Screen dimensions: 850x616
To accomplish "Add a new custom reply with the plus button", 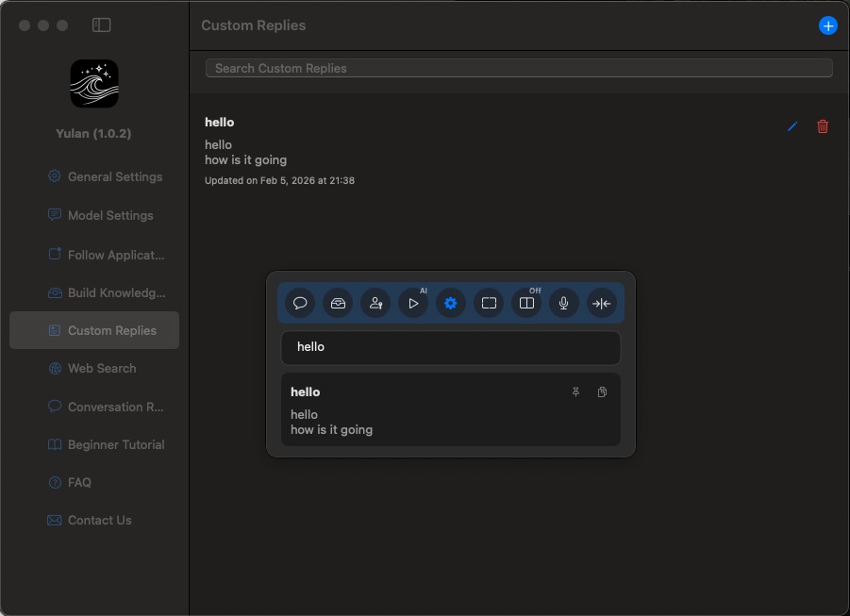I will click(x=827, y=25).
